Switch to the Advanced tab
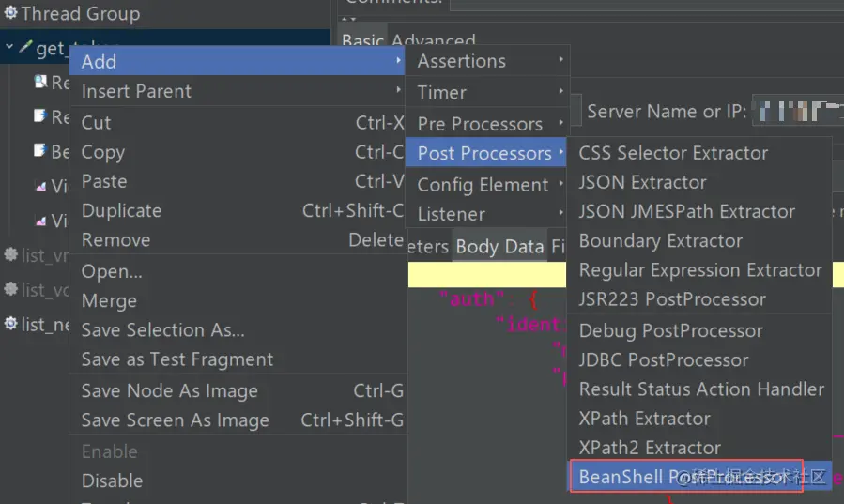The width and height of the screenshot is (844, 504). [434, 40]
